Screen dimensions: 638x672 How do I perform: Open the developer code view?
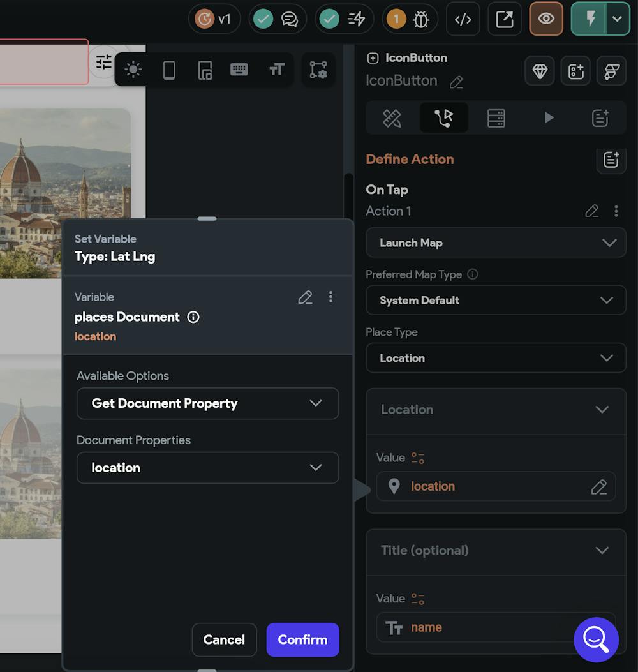coord(463,19)
